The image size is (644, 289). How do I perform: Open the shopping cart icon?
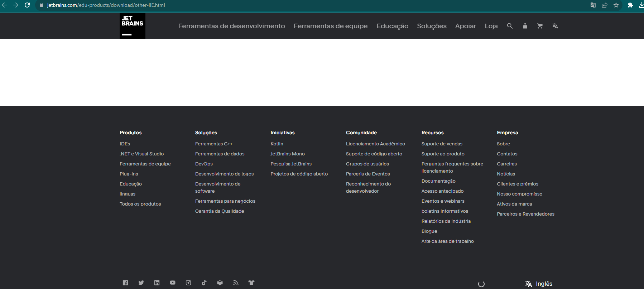point(540,26)
